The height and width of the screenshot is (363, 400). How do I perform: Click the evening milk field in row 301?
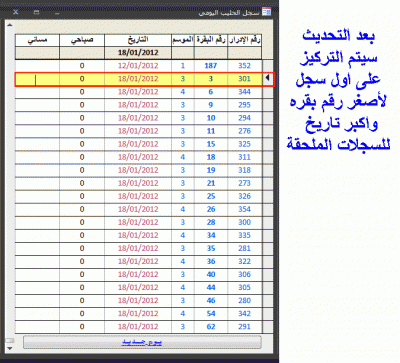point(37,79)
